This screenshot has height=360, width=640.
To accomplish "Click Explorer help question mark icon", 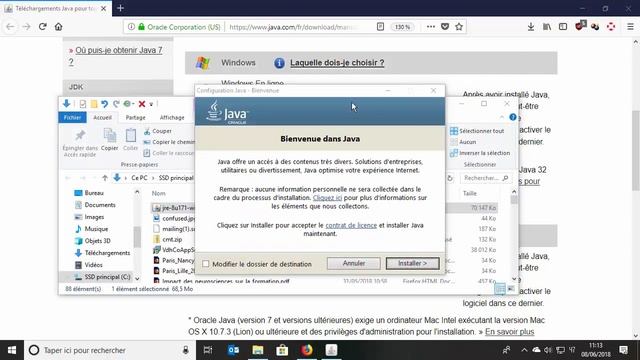I will (513, 118).
